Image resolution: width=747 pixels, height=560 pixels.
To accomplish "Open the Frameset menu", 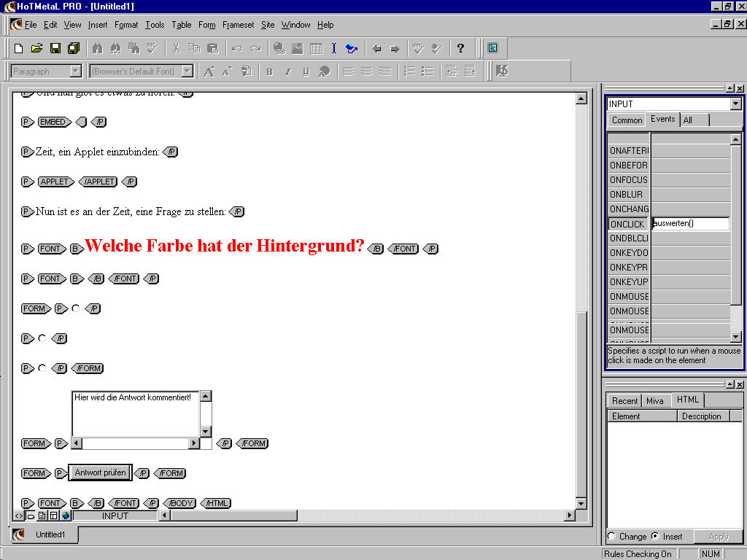I will pos(238,25).
